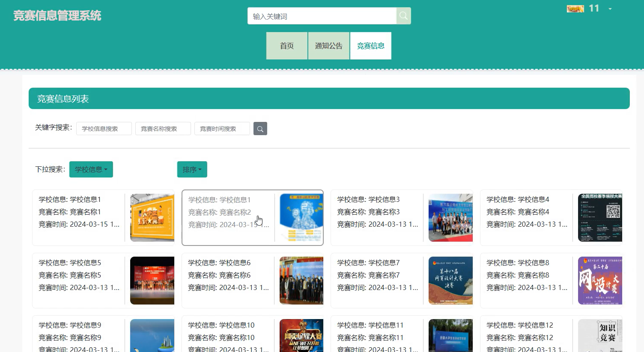644x352 pixels.
Task: Open thumbnail image of 竞赛名称9 card
Action: pos(152,336)
